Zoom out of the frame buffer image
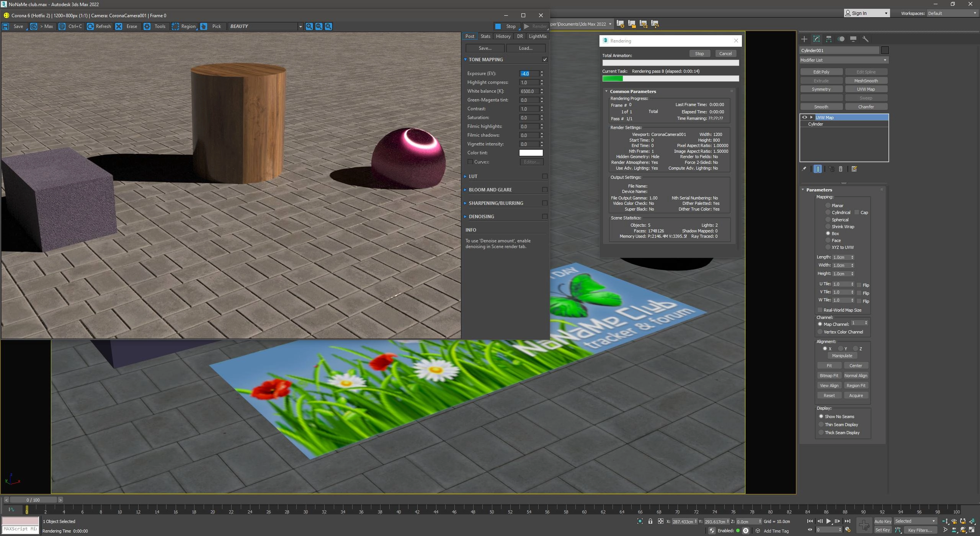The width and height of the screenshot is (980, 536). click(319, 26)
